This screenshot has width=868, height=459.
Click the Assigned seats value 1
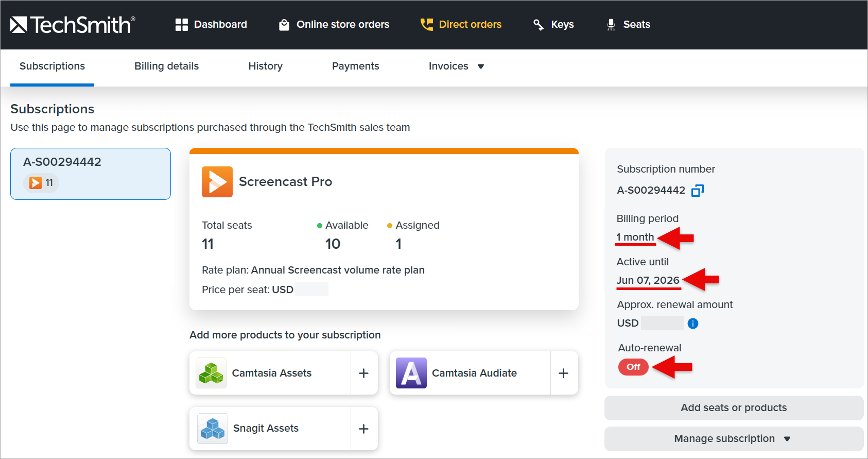pos(398,244)
